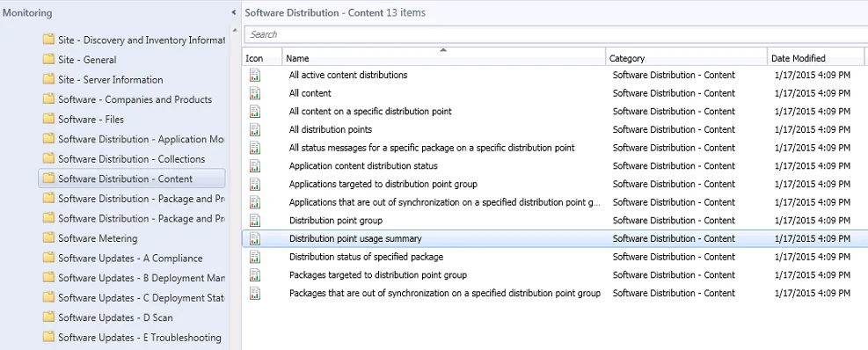The width and height of the screenshot is (868, 350).
Task: Click the report icon for All content
Action: [255, 93]
